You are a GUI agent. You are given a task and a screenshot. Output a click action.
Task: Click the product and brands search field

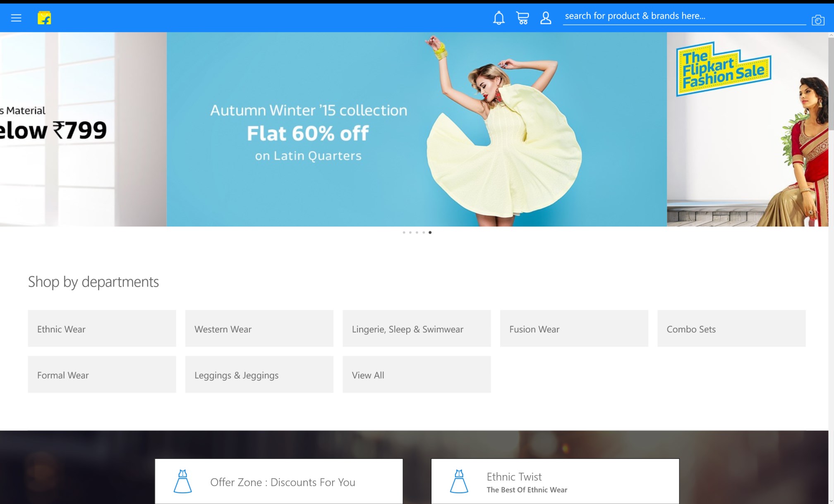tap(683, 16)
